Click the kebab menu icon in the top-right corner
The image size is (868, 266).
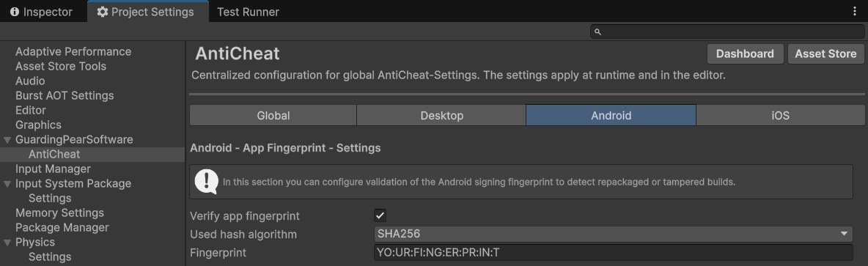856,11
